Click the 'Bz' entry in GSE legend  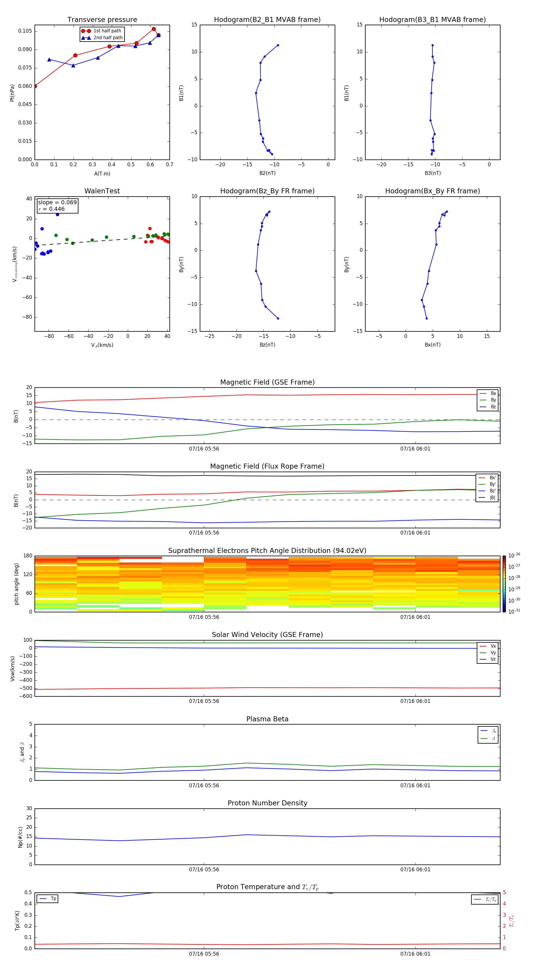(488, 407)
